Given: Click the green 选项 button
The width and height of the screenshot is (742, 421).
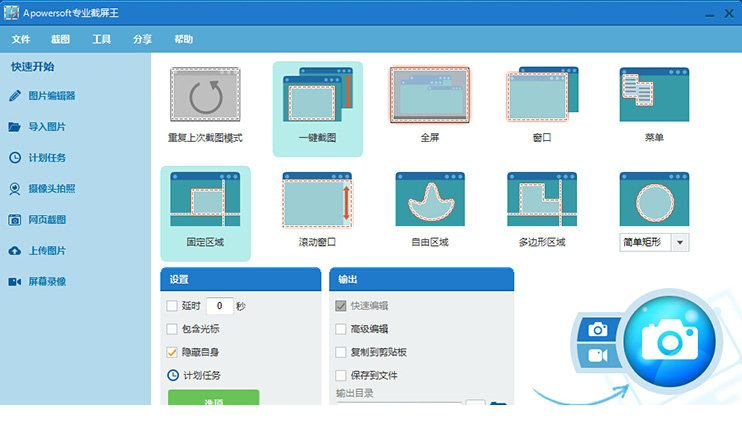Looking at the screenshot, I should [x=213, y=397].
